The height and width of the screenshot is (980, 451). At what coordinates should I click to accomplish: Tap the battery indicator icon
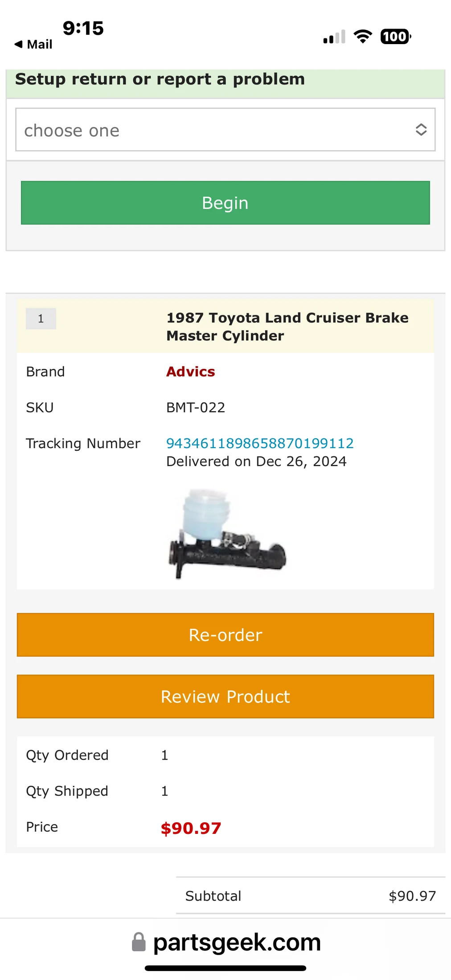coord(395,37)
